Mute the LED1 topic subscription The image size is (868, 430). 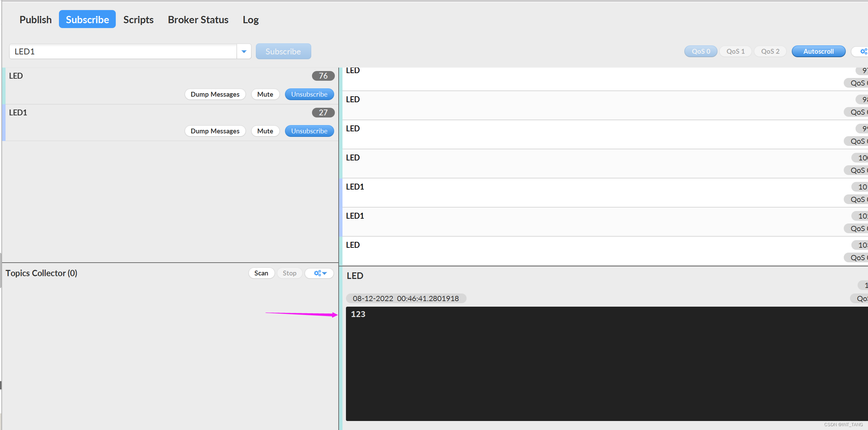pos(264,131)
